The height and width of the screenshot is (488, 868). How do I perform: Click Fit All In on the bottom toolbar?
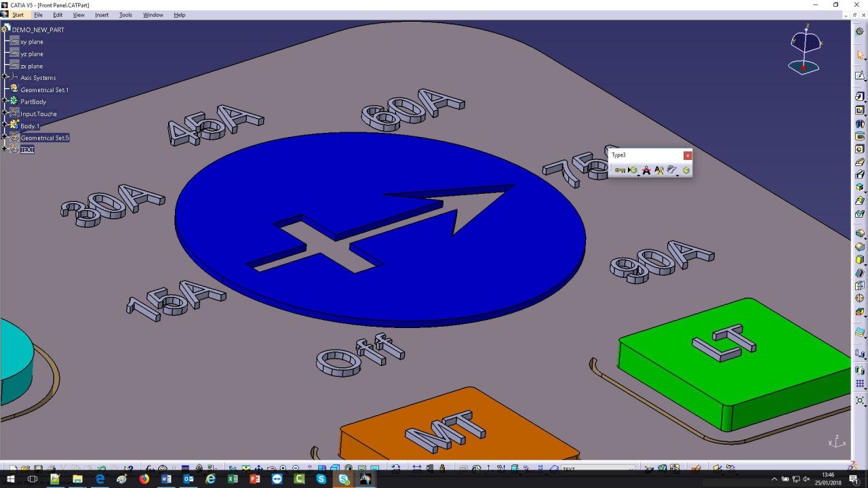[245, 468]
